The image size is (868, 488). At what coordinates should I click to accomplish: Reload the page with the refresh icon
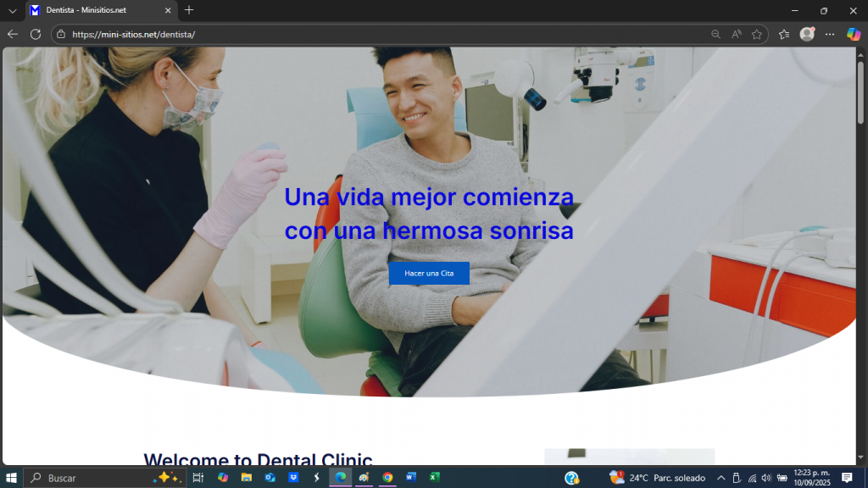(36, 34)
